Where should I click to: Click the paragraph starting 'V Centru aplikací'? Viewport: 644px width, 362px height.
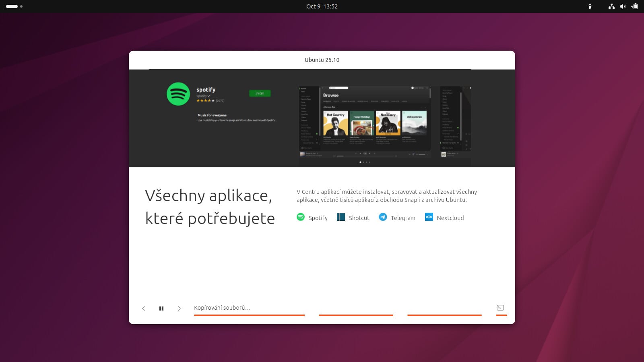pyautogui.click(x=387, y=196)
